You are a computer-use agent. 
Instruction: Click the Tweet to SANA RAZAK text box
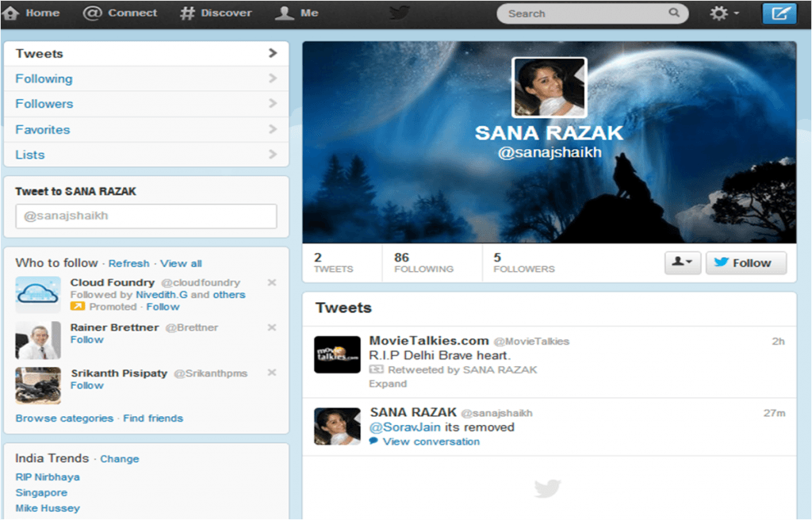click(x=146, y=216)
